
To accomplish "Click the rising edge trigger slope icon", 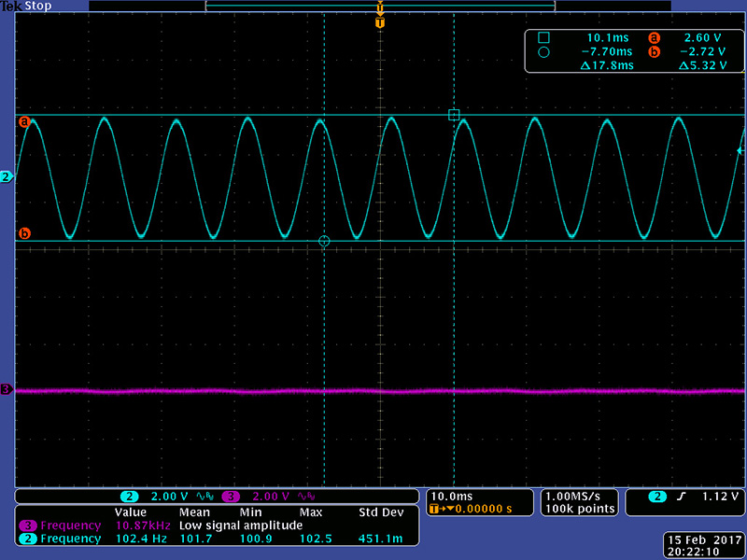I will coord(684,497).
